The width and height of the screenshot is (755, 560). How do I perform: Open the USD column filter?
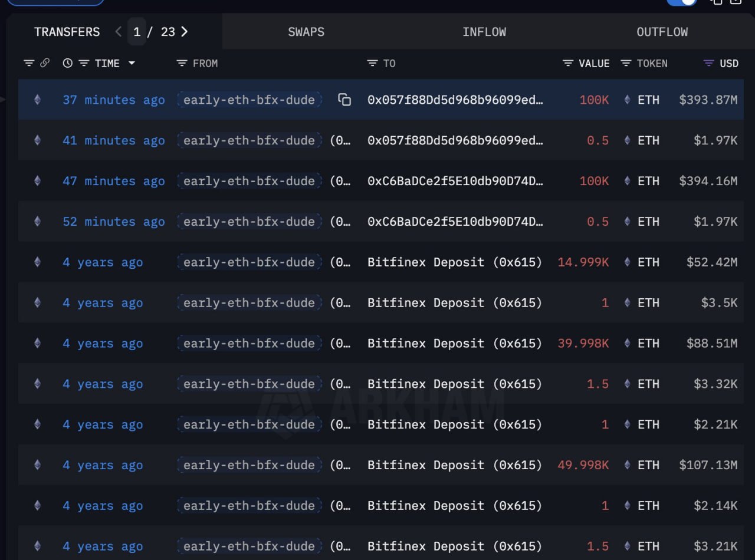click(709, 63)
